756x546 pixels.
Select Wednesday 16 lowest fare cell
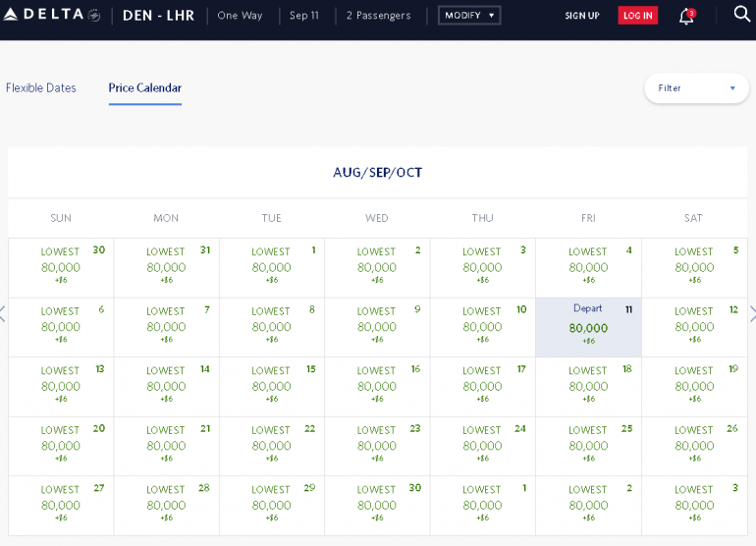tap(377, 386)
